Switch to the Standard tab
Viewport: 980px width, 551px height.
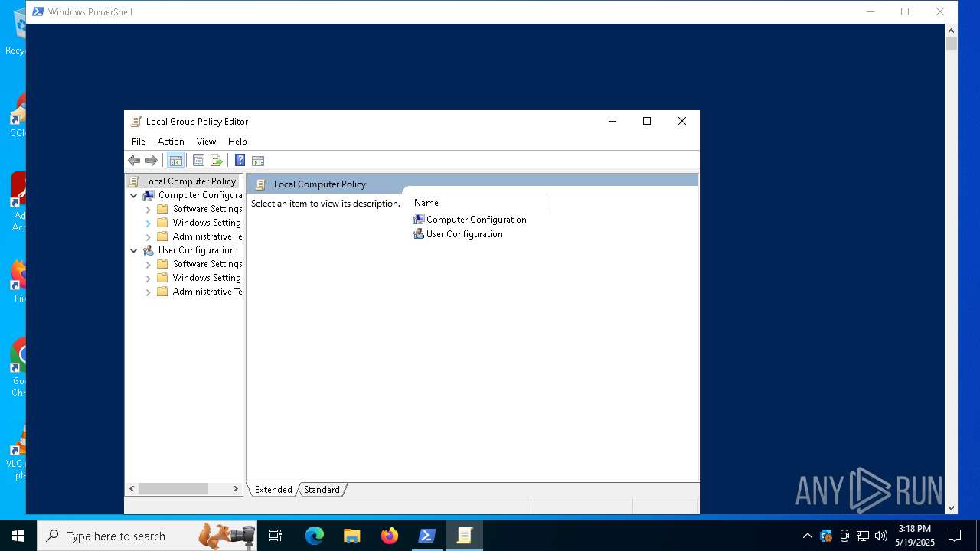322,490
